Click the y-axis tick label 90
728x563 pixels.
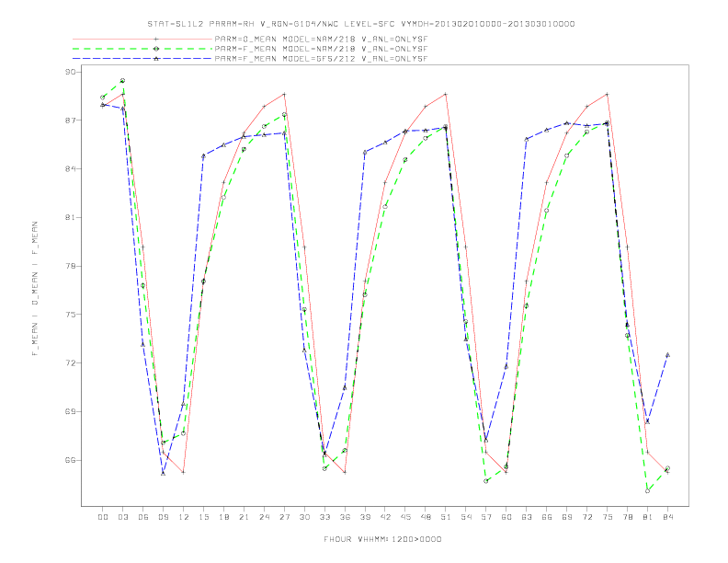(x=70, y=72)
